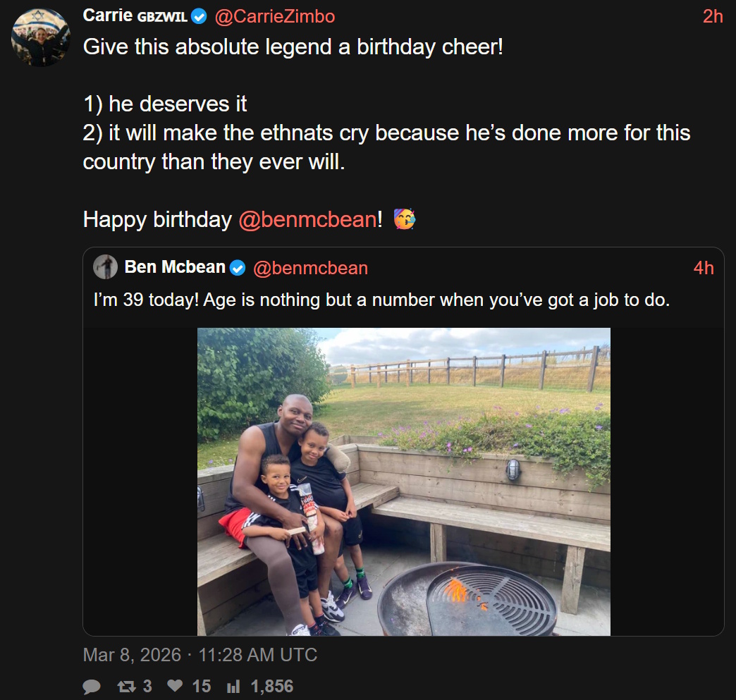The image size is (736, 700).
Task: Click the party face emoji
Action: coord(404,219)
